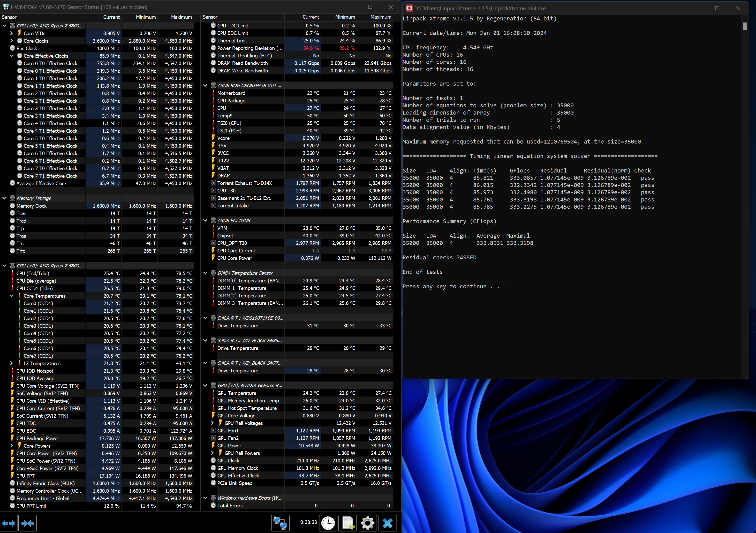756x533 pixels.
Task: Click the fan icon beside Torrent Intake
Action: click(213, 206)
